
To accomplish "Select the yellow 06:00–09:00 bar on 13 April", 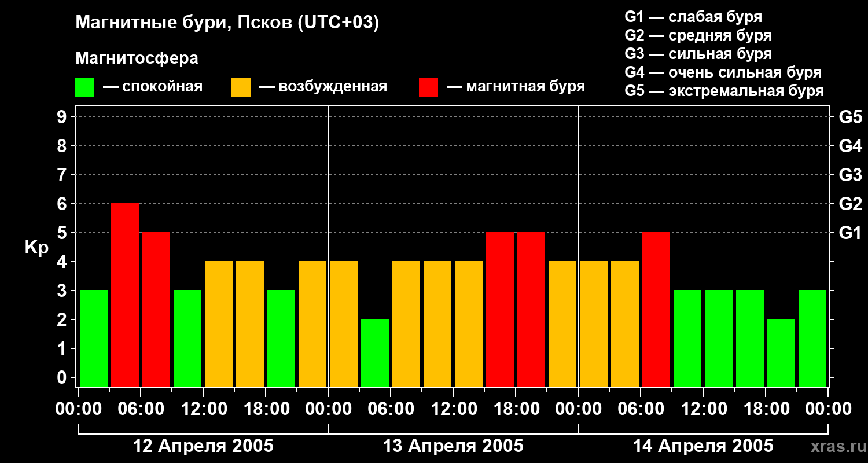I will click(x=406, y=324).
